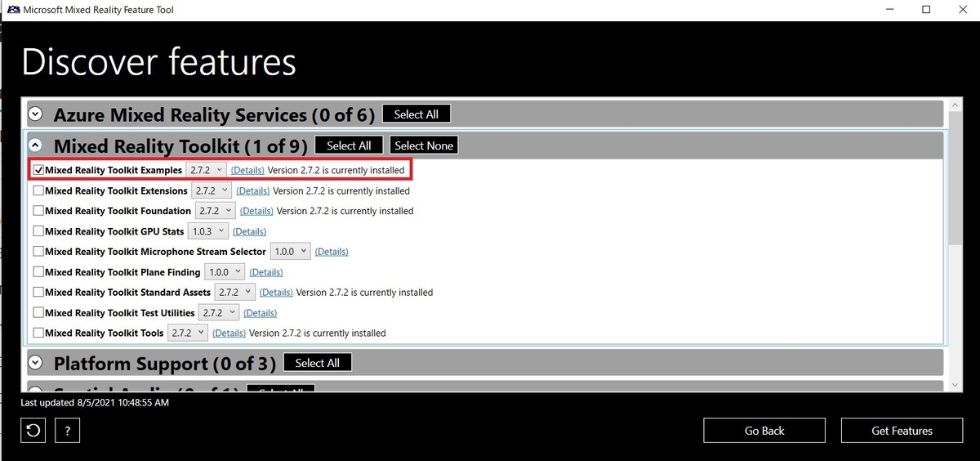
Task: Click Select All for Platform Support
Action: pos(317,363)
